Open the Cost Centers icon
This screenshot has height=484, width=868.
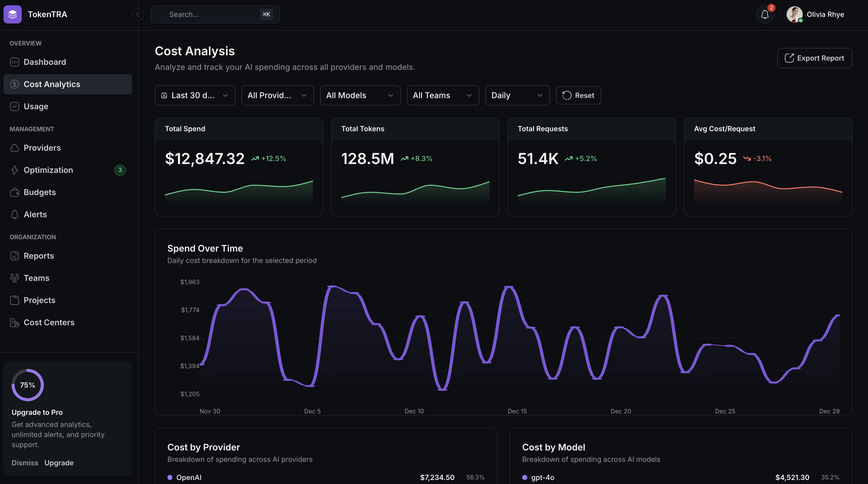[x=14, y=322]
